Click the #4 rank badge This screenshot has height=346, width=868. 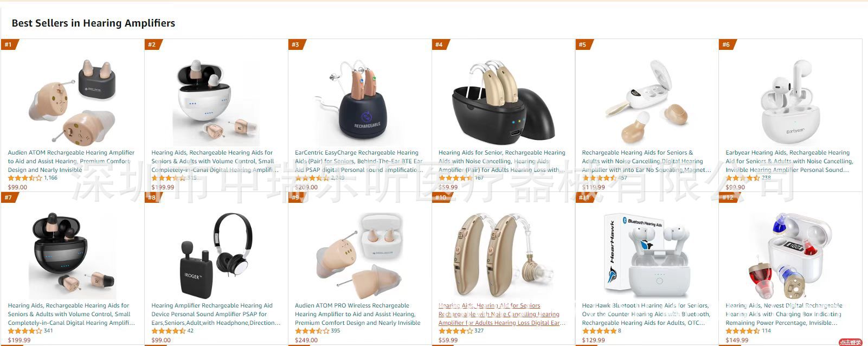pos(440,44)
